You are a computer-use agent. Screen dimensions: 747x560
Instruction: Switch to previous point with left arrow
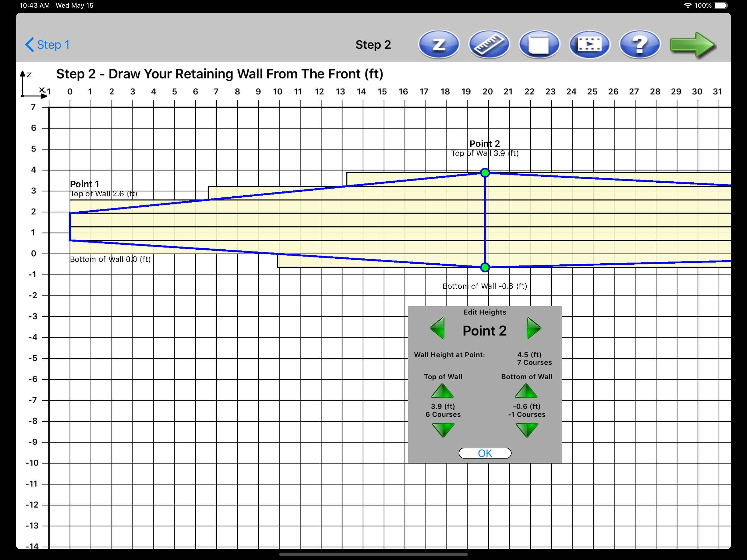[x=437, y=328]
